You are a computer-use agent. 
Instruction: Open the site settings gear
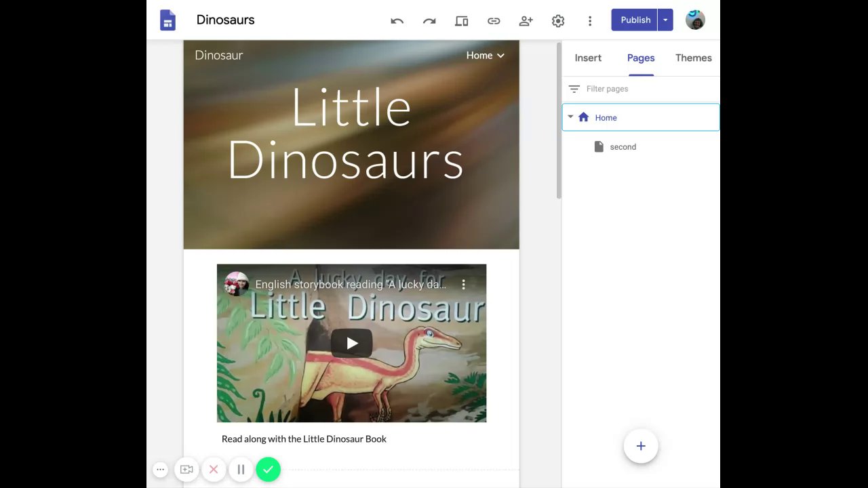click(558, 21)
